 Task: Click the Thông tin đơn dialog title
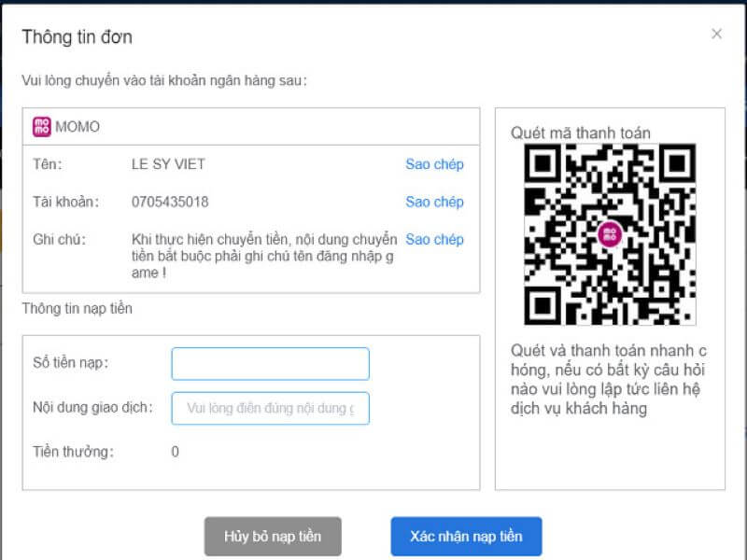(78, 37)
